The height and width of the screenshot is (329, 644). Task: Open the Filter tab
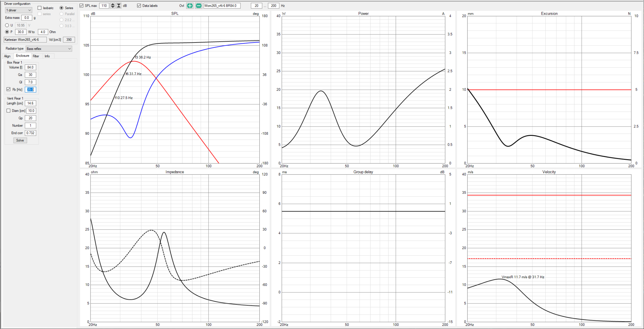click(x=36, y=56)
